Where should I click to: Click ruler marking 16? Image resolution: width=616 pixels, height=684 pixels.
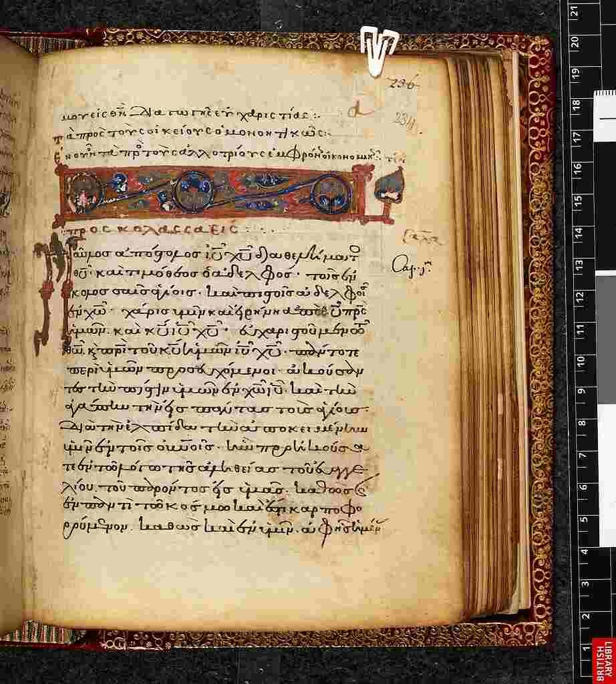[577, 168]
